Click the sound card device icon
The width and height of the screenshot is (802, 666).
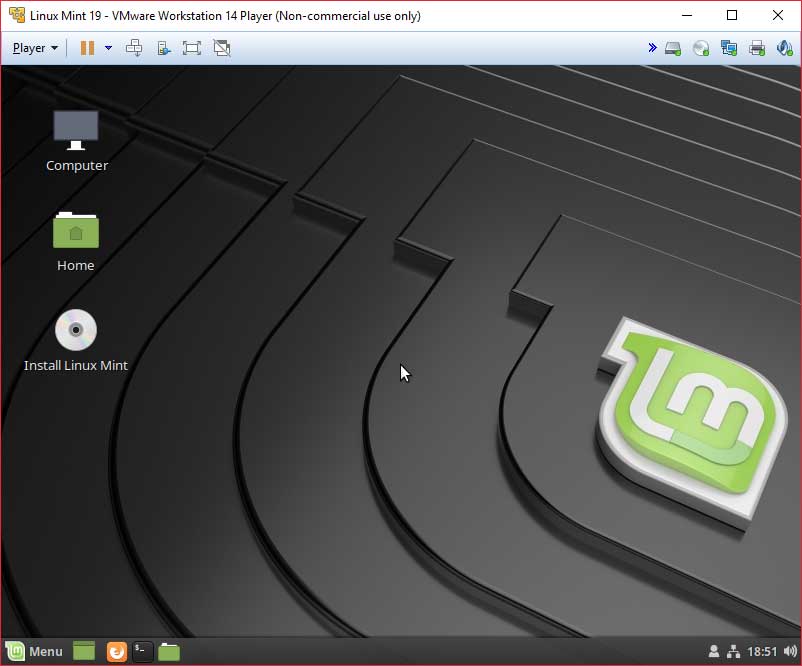(785, 49)
